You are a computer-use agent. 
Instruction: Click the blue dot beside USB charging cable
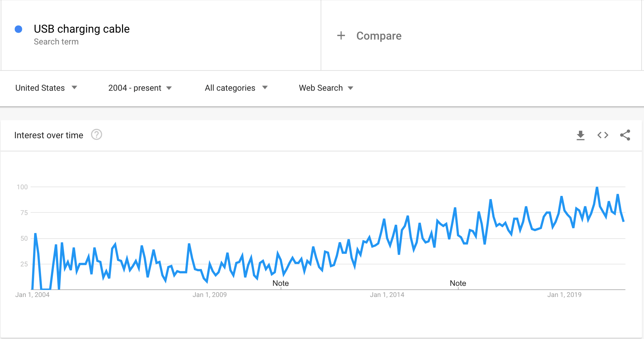pyautogui.click(x=18, y=29)
